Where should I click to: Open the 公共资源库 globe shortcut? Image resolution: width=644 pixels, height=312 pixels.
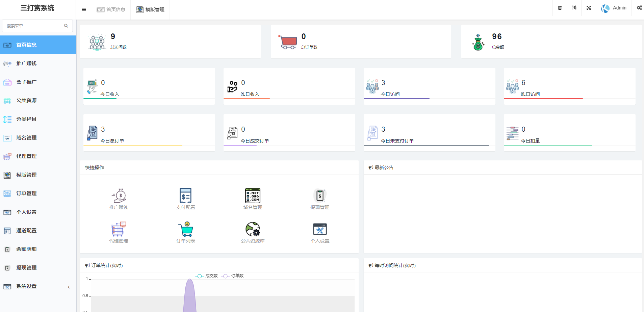point(253,229)
